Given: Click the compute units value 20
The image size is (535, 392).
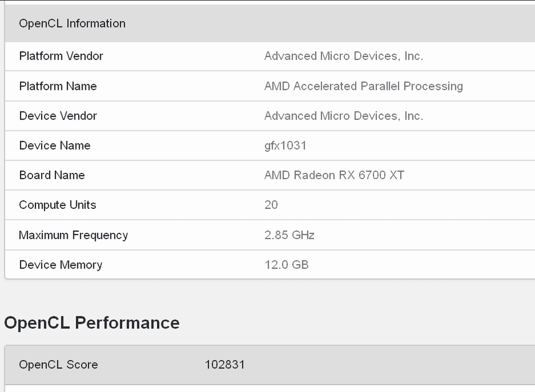Looking at the screenshot, I should click(x=271, y=205).
